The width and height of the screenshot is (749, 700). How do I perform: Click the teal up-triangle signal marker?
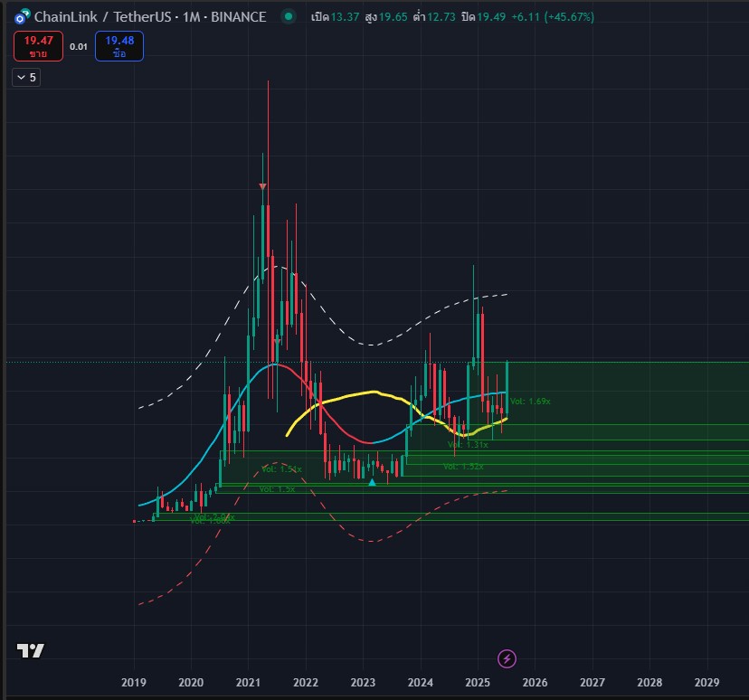pyautogui.click(x=372, y=482)
